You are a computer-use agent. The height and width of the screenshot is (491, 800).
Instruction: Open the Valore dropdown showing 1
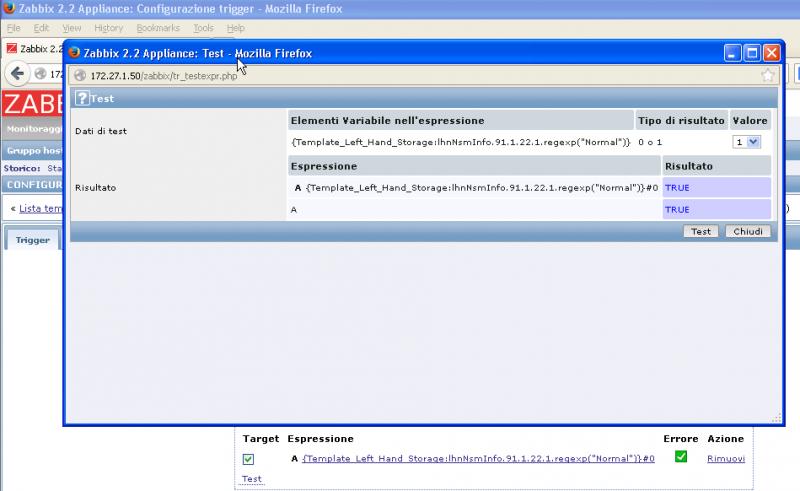click(x=746, y=142)
